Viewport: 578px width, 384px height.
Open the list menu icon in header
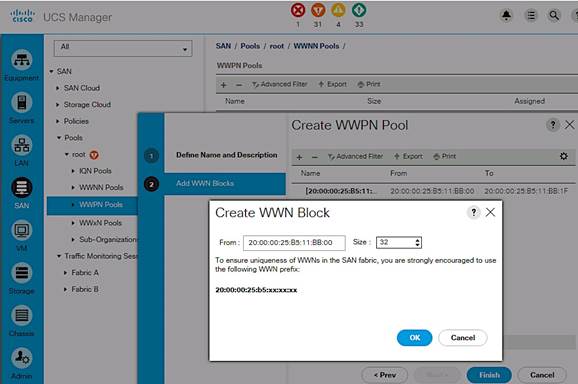pyautogui.click(x=531, y=15)
